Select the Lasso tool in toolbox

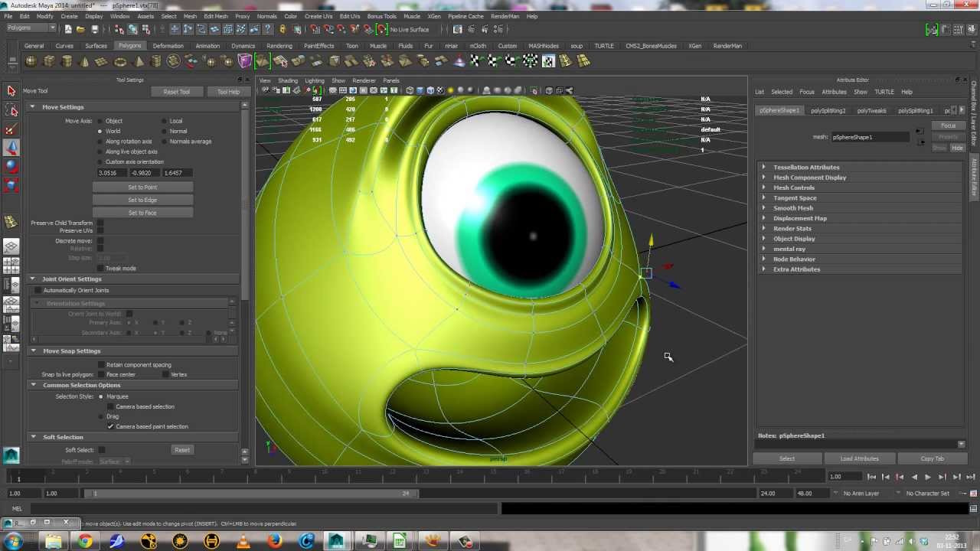[x=11, y=111]
